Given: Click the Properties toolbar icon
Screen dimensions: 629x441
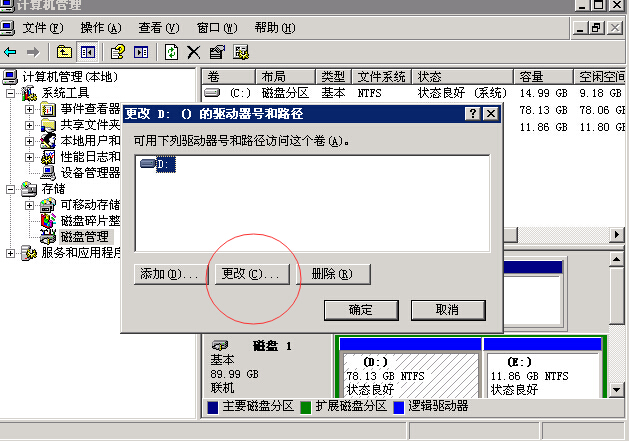Looking at the screenshot, I should [x=217, y=52].
